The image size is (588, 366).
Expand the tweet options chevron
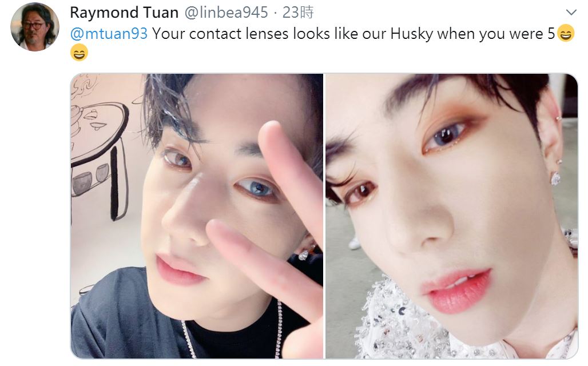(x=571, y=13)
